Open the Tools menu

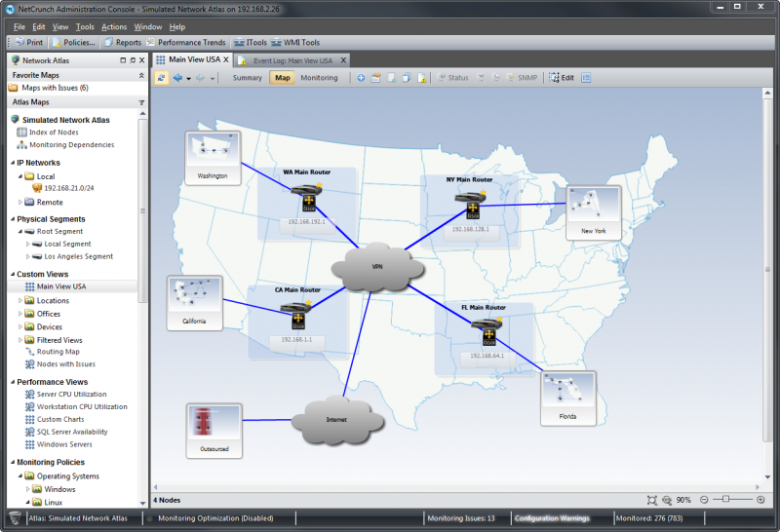[x=85, y=27]
